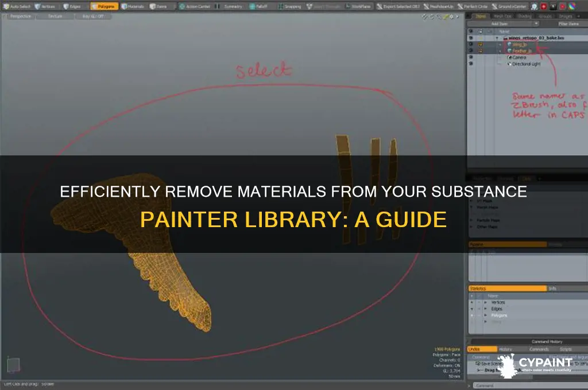Image resolution: width=588 pixels, height=390 pixels.
Task: Collapse the wings_retopo_03_bake scene tree
Action: point(497,38)
